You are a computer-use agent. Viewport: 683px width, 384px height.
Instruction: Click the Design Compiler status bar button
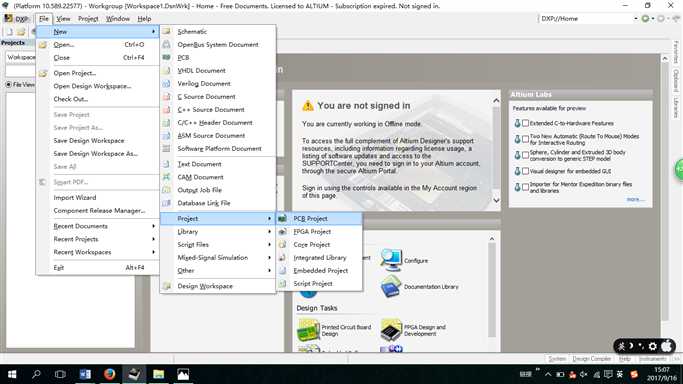592,359
